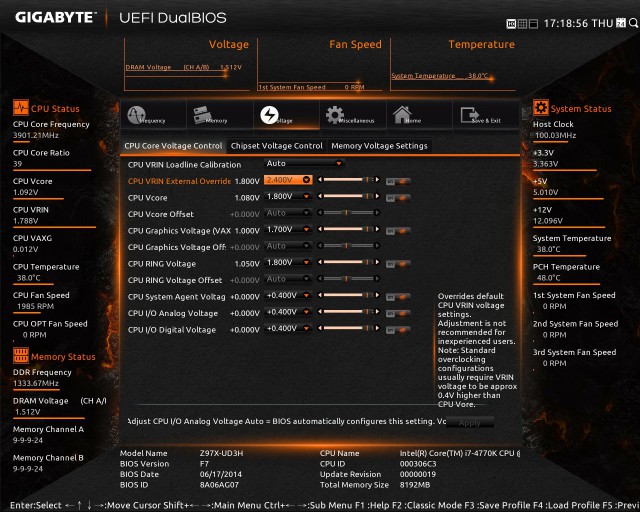Click right arrow of CPU Vcore slider
This screenshot has height=512, width=640.
[x=377, y=196]
